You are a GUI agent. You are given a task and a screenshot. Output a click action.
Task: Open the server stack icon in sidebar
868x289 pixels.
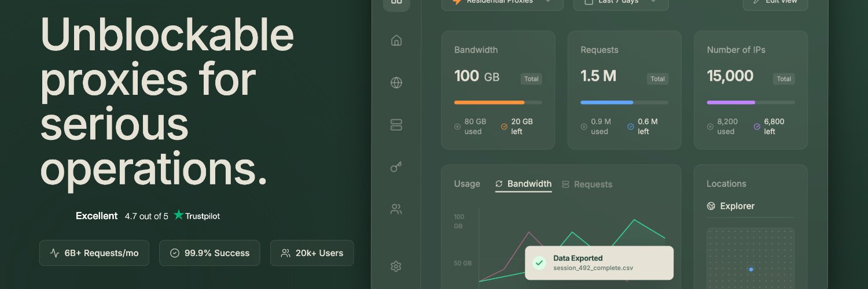tap(396, 125)
